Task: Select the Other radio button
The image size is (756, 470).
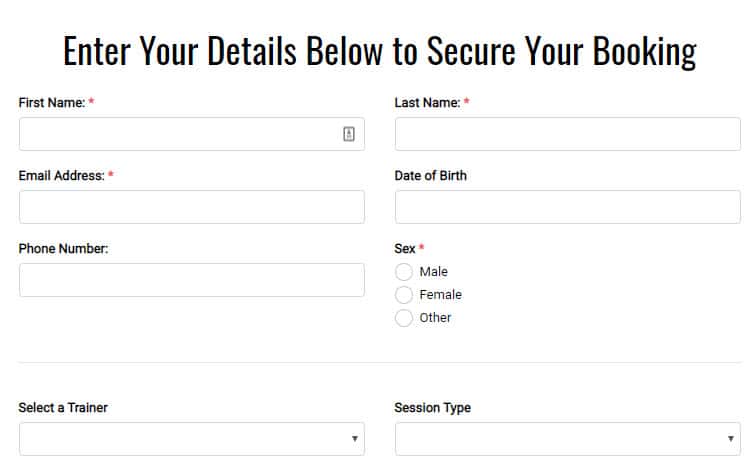Action: 404,318
